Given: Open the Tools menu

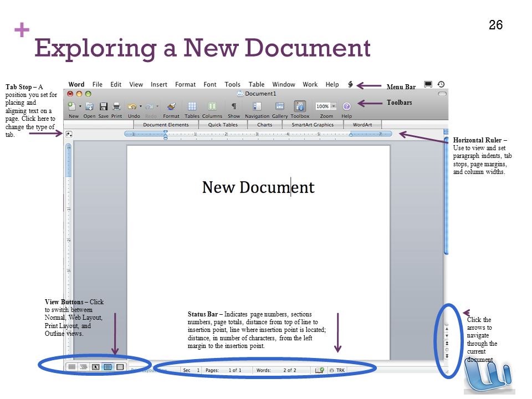Looking at the screenshot, I should coord(232,84).
